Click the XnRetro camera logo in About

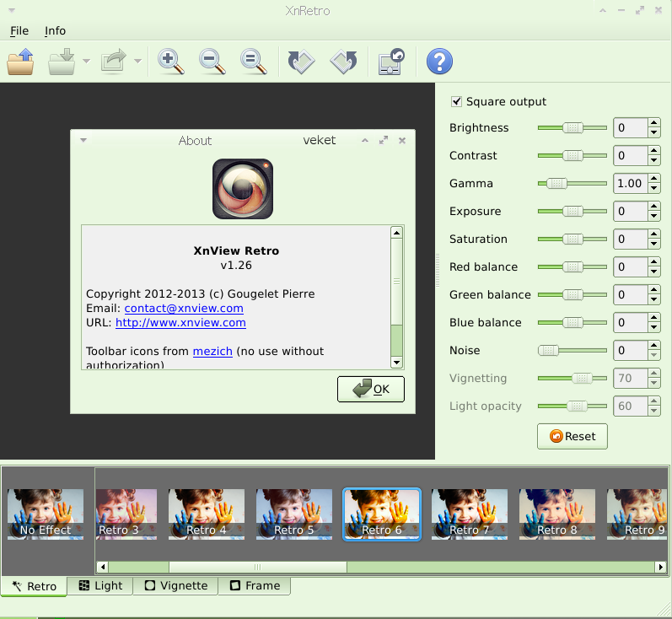243,189
